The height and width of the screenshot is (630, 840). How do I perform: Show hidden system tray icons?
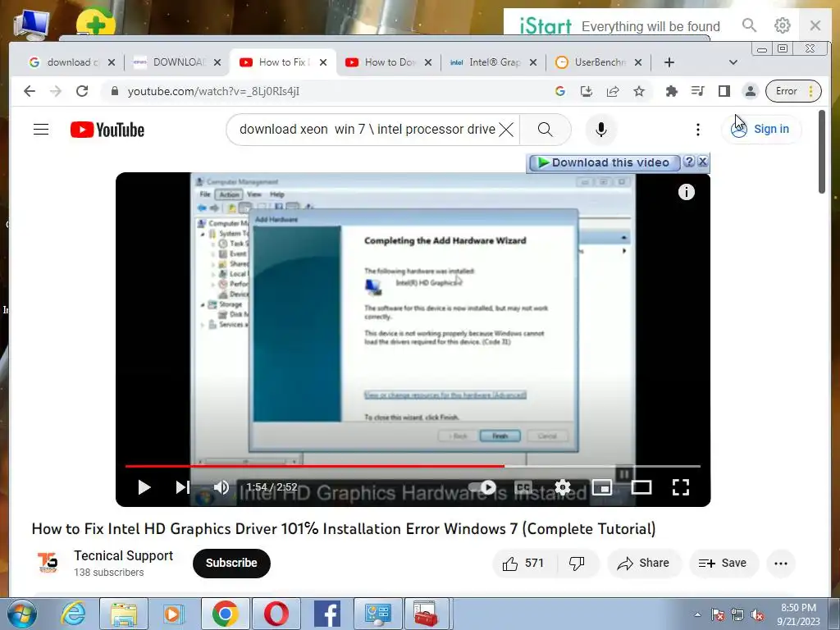[x=697, y=615]
